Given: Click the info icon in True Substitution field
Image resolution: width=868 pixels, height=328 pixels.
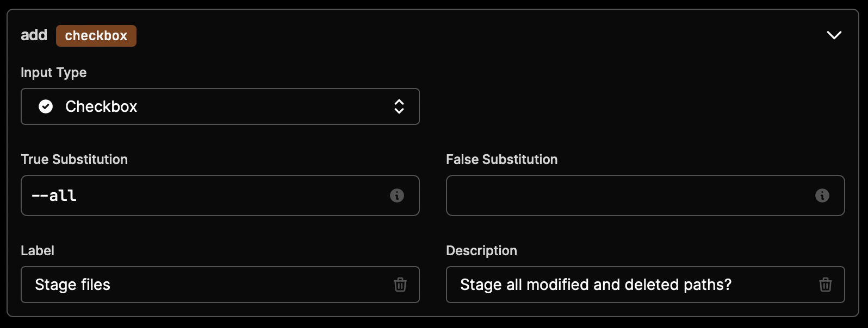Looking at the screenshot, I should 397,195.
